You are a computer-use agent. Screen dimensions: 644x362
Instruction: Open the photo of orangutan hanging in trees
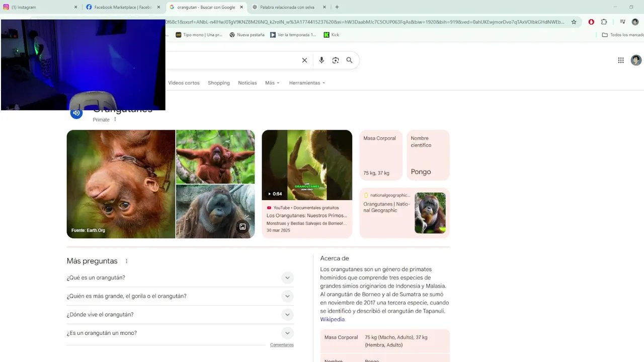[x=215, y=157]
